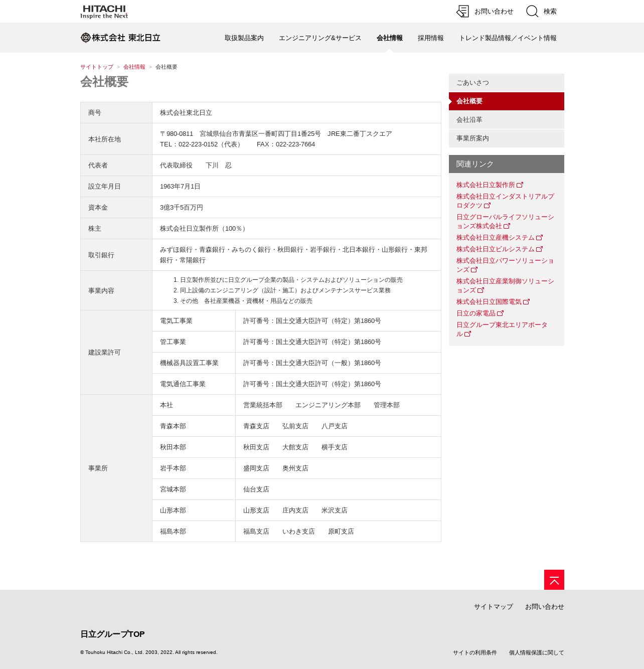Click the お問い合わせ text in header
This screenshot has width=644, height=669.
pyautogui.click(x=494, y=12)
